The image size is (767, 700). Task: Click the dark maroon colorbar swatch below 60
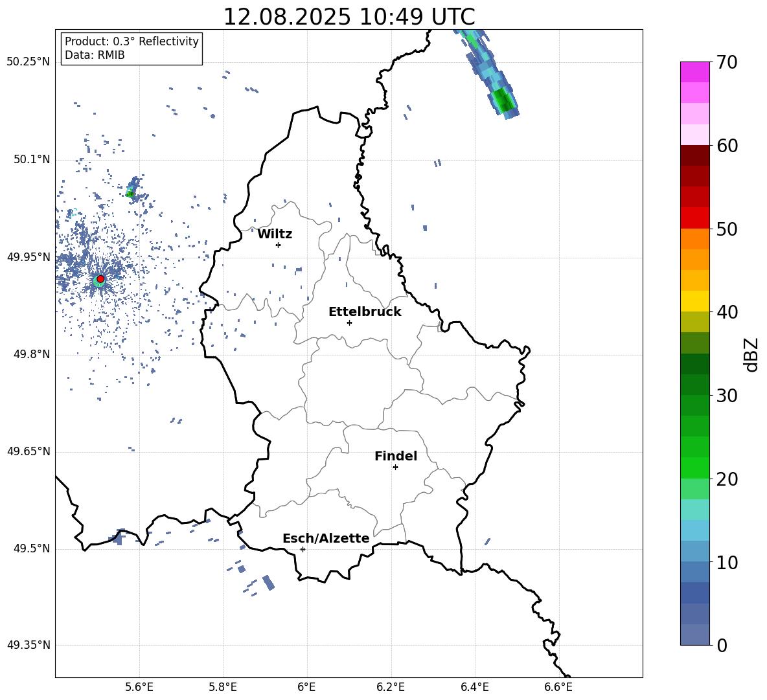tap(694, 155)
